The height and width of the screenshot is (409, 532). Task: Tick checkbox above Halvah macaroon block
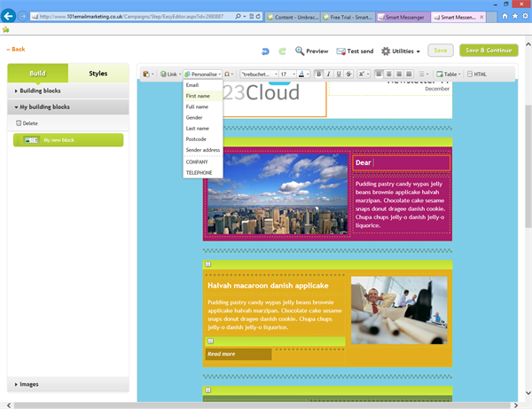coord(208,264)
